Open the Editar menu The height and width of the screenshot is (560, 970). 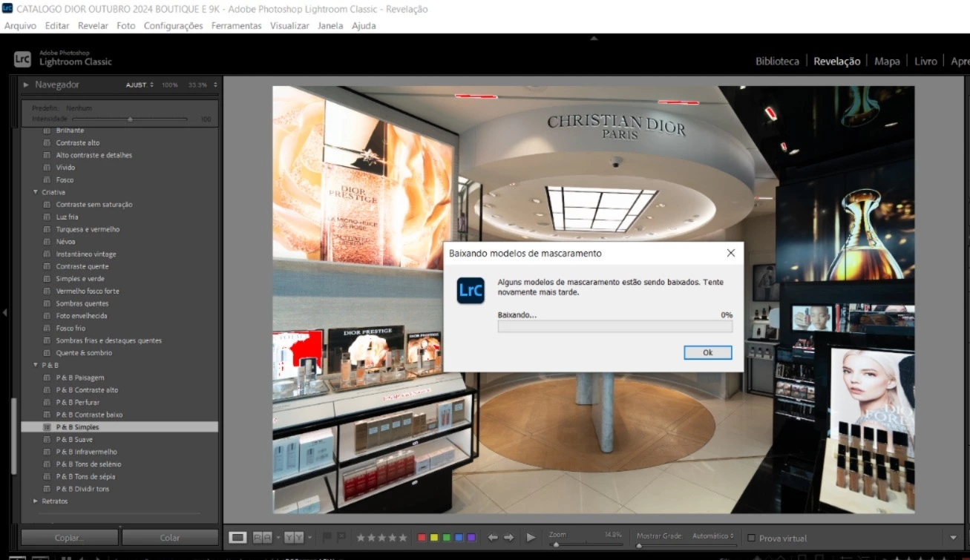point(57,25)
